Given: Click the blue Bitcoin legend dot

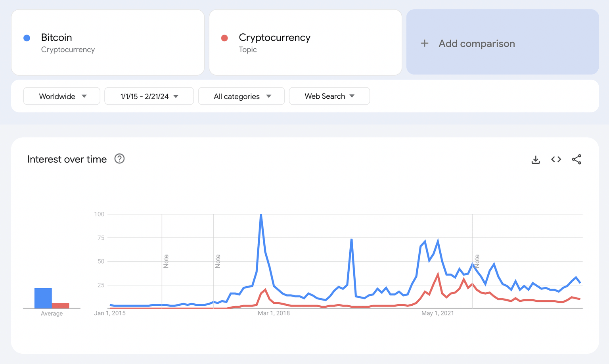Looking at the screenshot, I should tap(27, 38).
